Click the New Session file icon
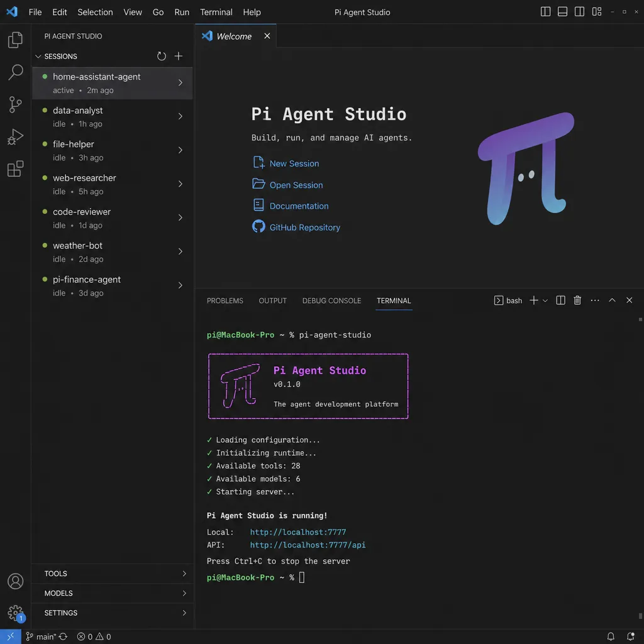Screen dimensions: 644x644 [x=258, y=163]
